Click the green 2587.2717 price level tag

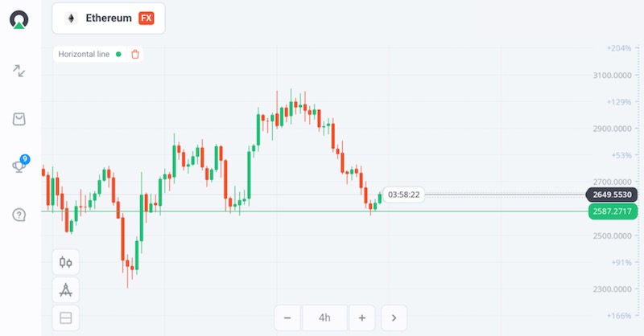[x=612, y=211]
